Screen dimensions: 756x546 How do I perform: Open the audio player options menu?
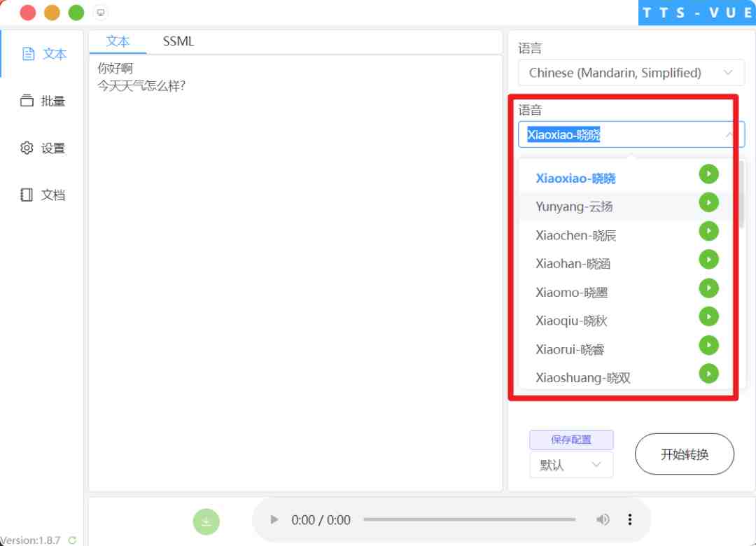(630, 520)
